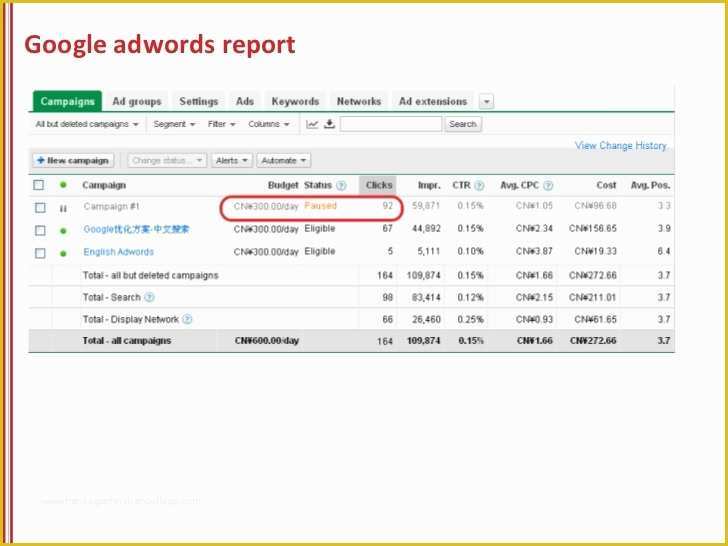This screenshot has height=546, width=728.
Task: Check the English Adwords row checkbox
Action: pos(40,253)
